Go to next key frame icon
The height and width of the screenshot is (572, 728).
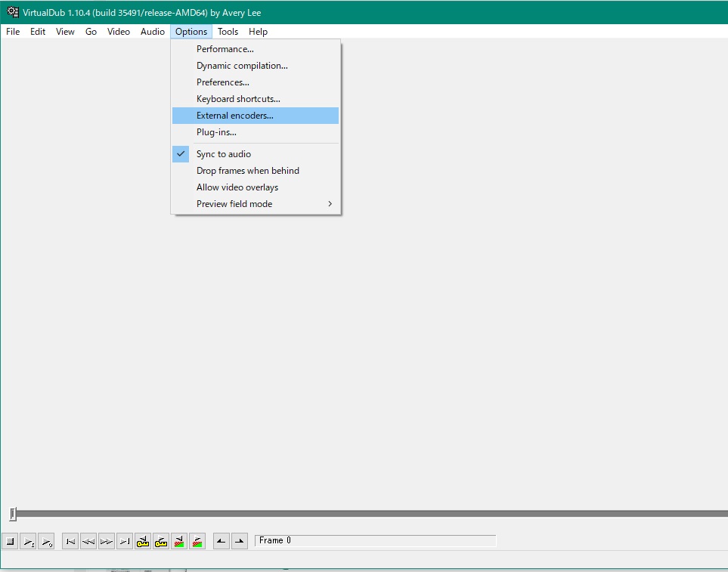pos(160,541)
